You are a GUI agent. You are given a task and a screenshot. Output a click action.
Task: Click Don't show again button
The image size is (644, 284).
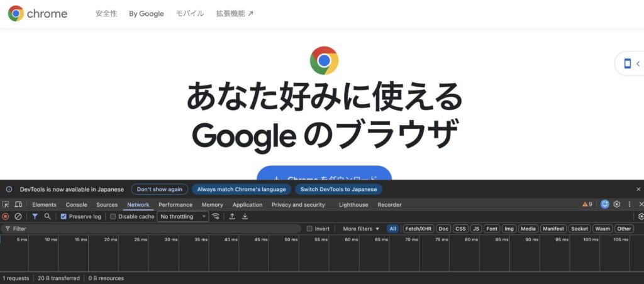point(159,189)
